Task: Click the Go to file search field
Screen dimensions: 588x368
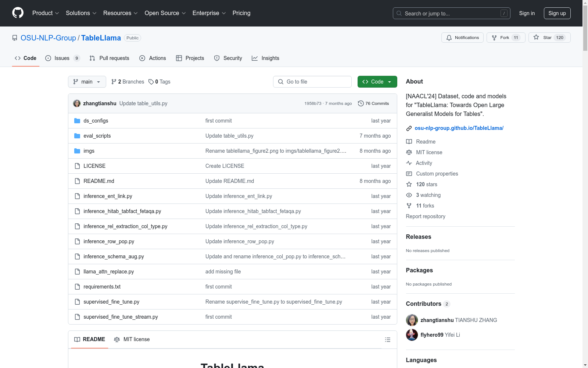Action: pyautogui.click(x=312, y=82)
